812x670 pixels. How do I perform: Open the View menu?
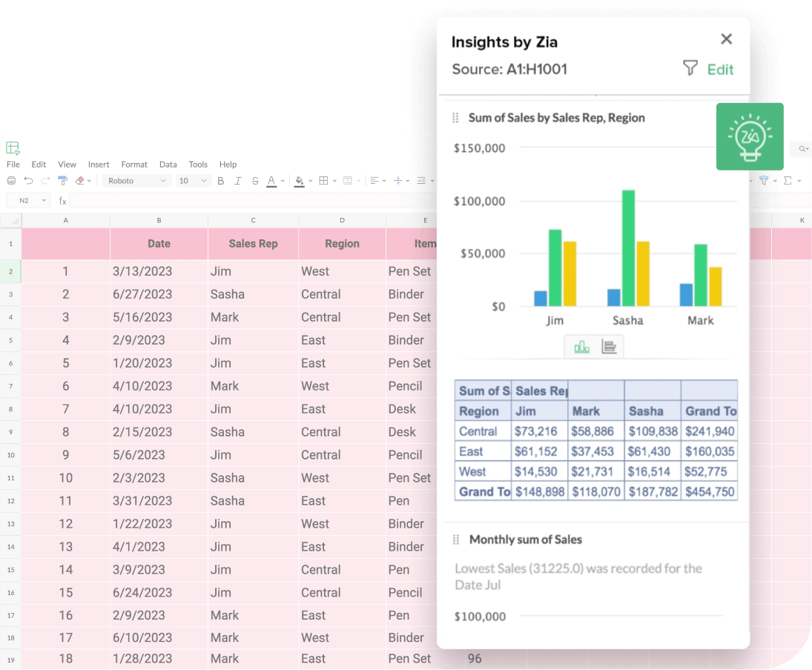pyautogui.click(x=67, y=164)
